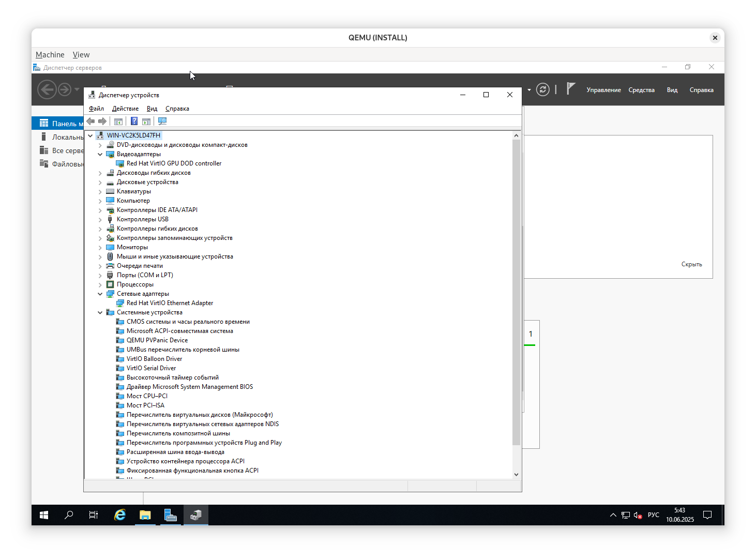Screen dimensions: 756x560
Task: Select the Панель мониторинга sidebar item
Action: tap(58, 124)
